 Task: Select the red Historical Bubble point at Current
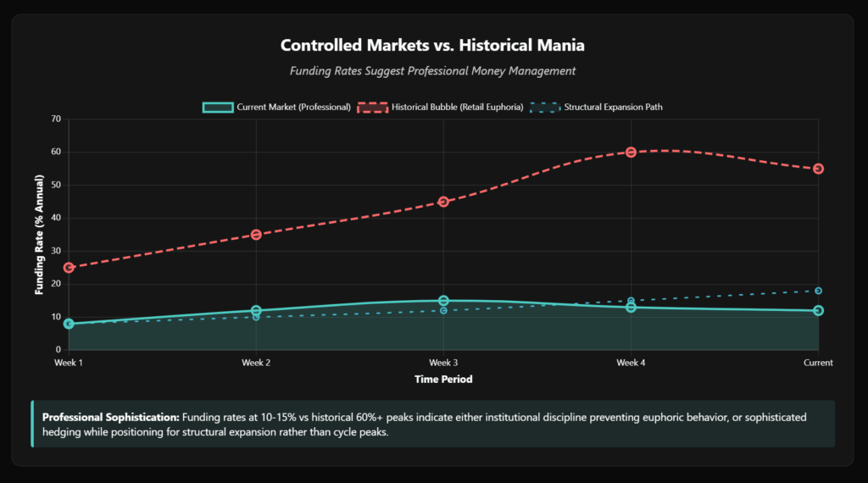coord(818,169)
